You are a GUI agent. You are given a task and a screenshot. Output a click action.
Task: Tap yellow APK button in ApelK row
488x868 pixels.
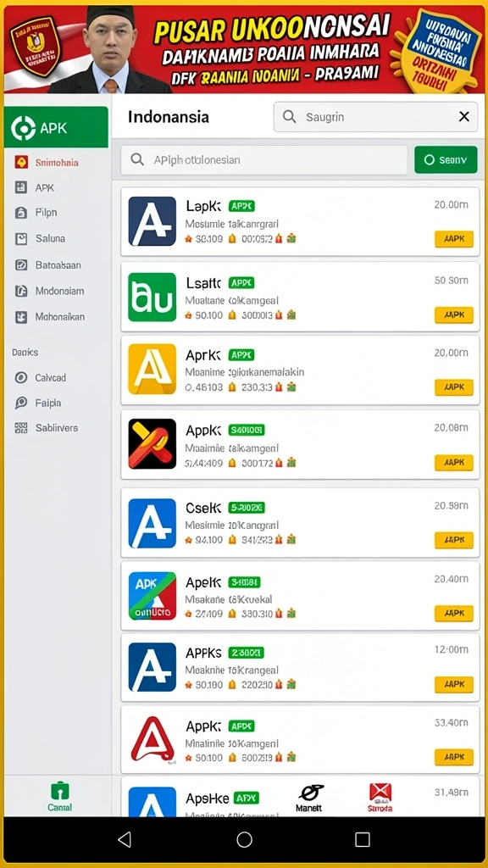click(454, 614)
